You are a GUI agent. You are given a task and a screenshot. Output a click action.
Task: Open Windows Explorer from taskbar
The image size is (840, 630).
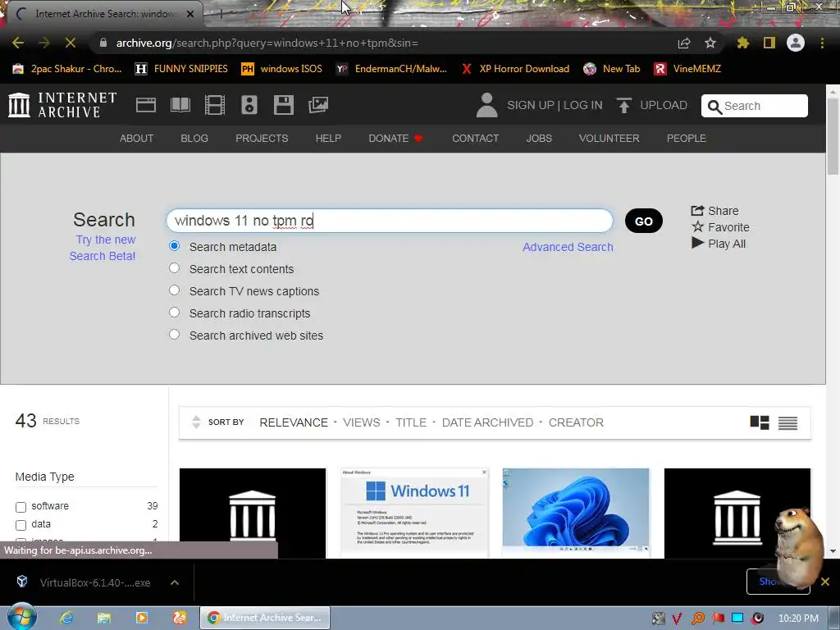pos(104,618)
